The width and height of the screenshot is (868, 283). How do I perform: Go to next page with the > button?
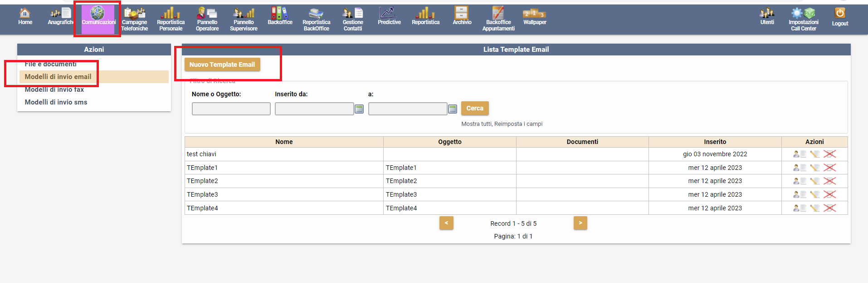coord(580,223)
